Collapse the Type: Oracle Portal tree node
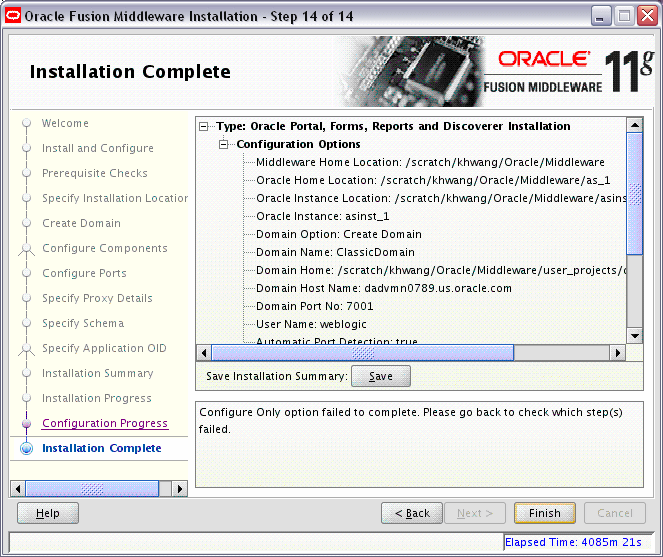The image size is (663, 557). (x=203, y=126)
